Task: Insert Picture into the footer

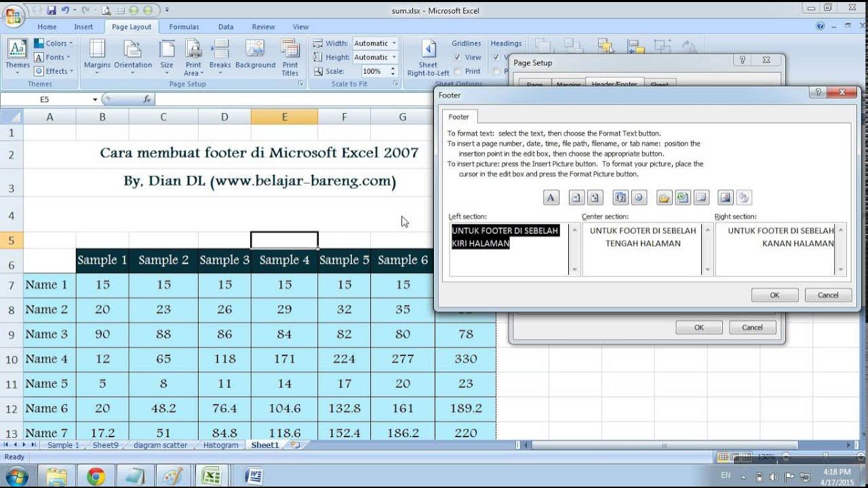Action: [x=726, y=198]
